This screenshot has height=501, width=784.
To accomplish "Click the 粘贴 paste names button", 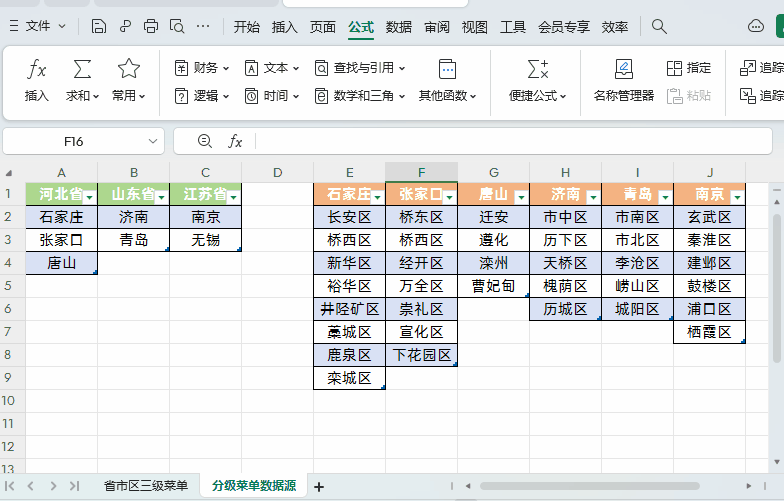I will tap(689, 96).
